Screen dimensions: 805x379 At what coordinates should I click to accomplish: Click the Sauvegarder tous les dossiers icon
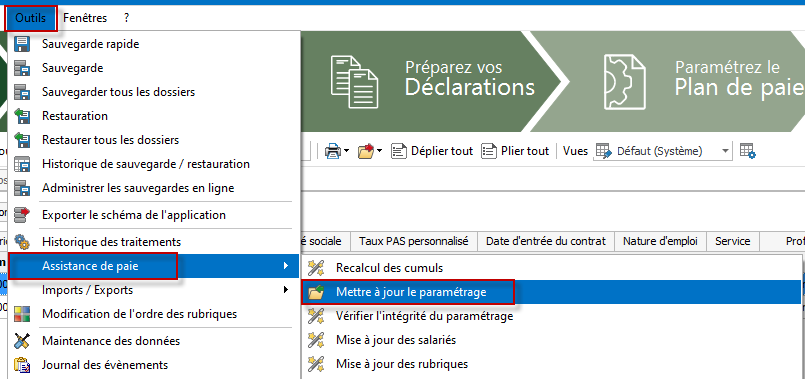[x=22, y=92]
